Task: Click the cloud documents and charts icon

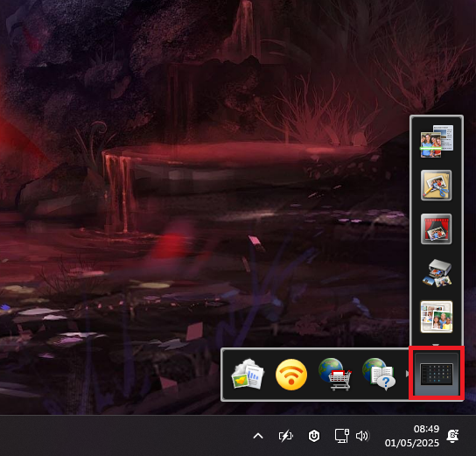Action: (248, 374)
